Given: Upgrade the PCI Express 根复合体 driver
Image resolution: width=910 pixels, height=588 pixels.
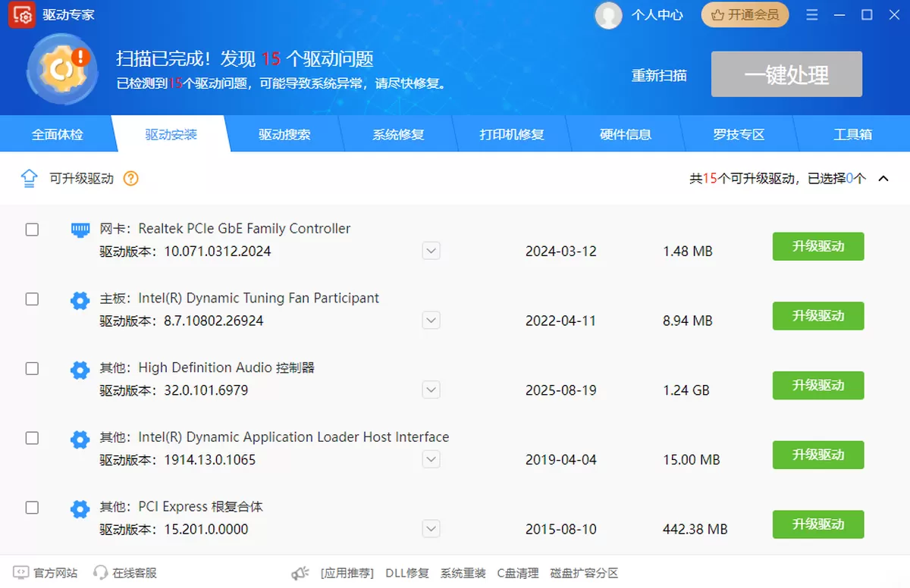Looking at the screenshot, I should click(x=818, y=524).
